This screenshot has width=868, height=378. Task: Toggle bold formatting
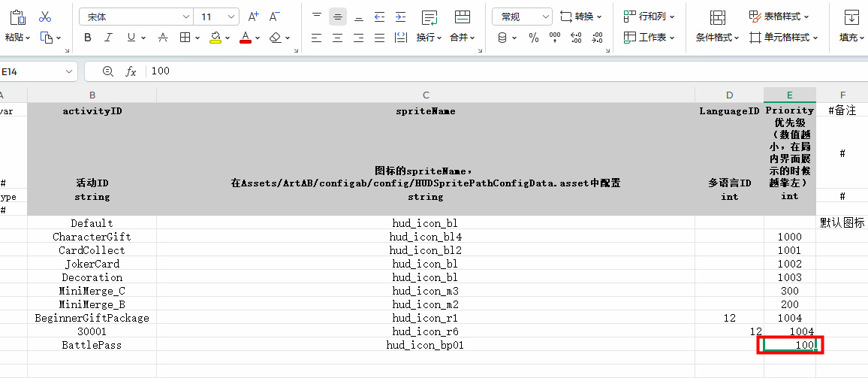88,38
